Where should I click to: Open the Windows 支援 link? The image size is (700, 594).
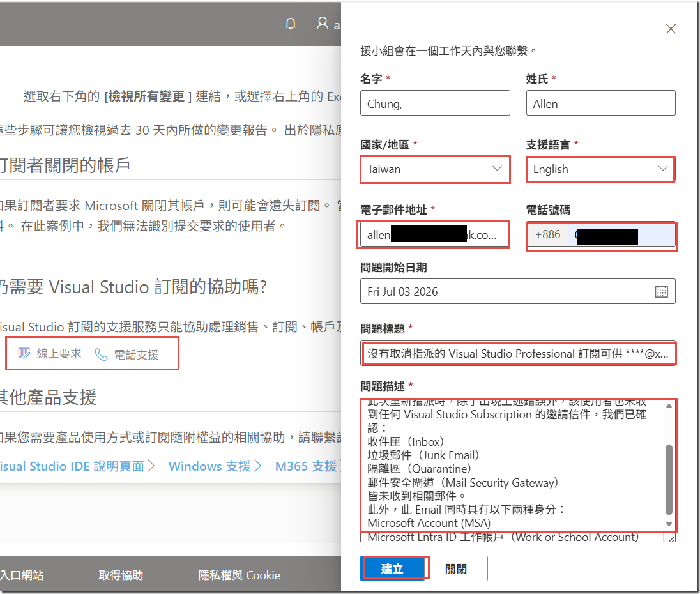coord(215,466)
